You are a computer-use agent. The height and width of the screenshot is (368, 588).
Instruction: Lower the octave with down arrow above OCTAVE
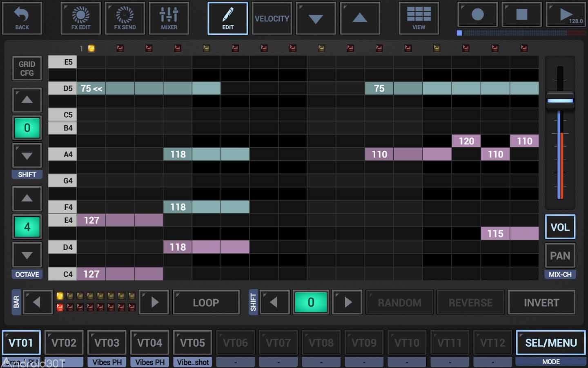(27, 255)
